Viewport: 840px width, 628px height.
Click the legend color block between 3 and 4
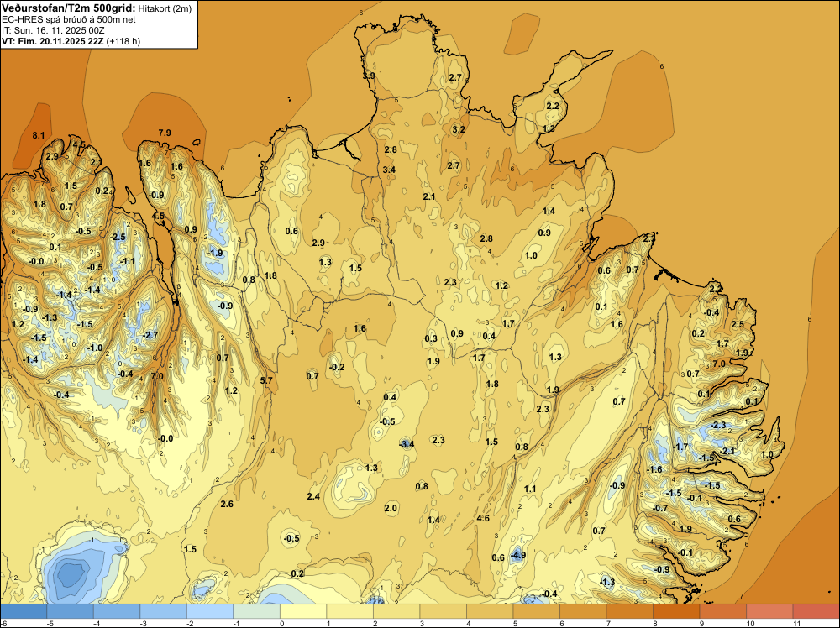coord(443,611)
